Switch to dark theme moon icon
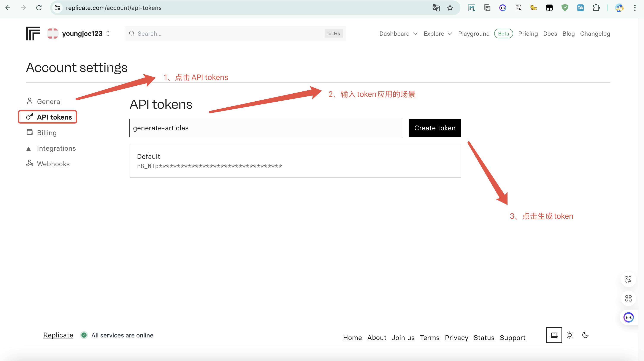 585,335
